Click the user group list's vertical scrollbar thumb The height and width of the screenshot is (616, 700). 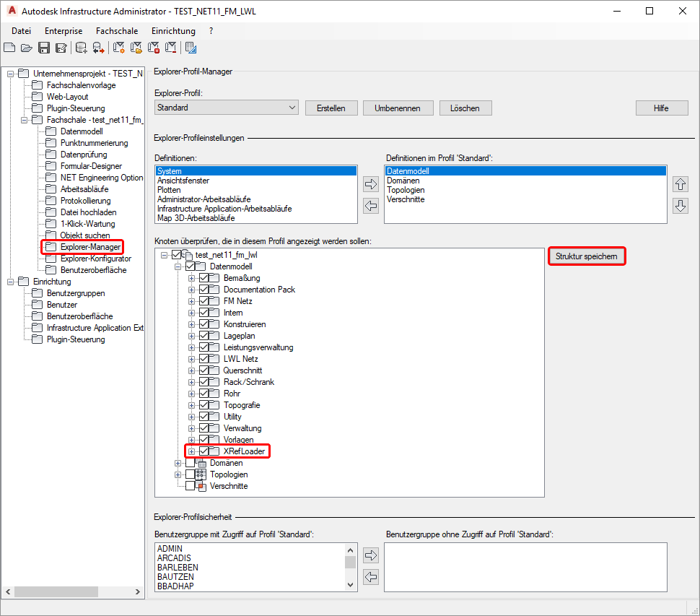(x=351, y=562)
